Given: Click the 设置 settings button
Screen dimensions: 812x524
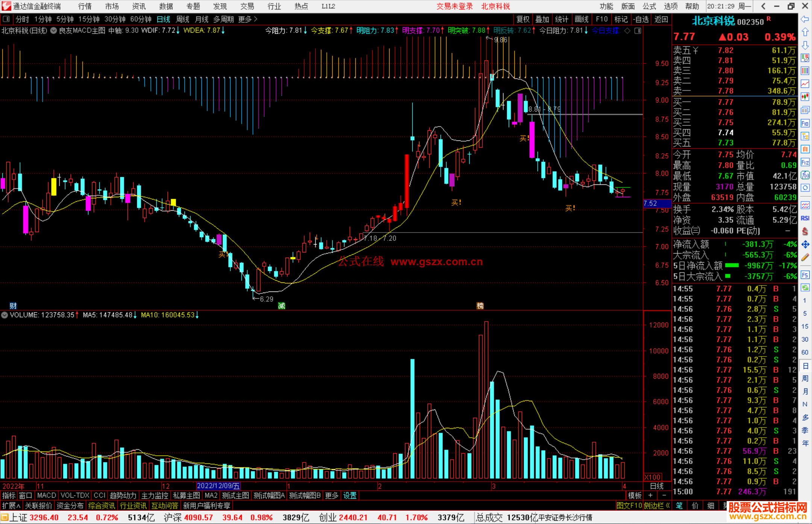Looking at the screenshot, I should [350, 495].
